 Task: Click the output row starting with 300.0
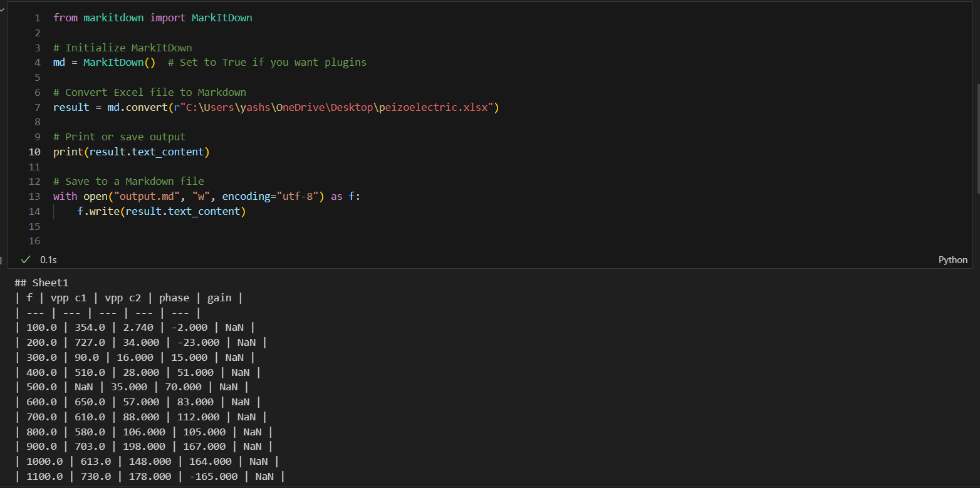[135, 358]
